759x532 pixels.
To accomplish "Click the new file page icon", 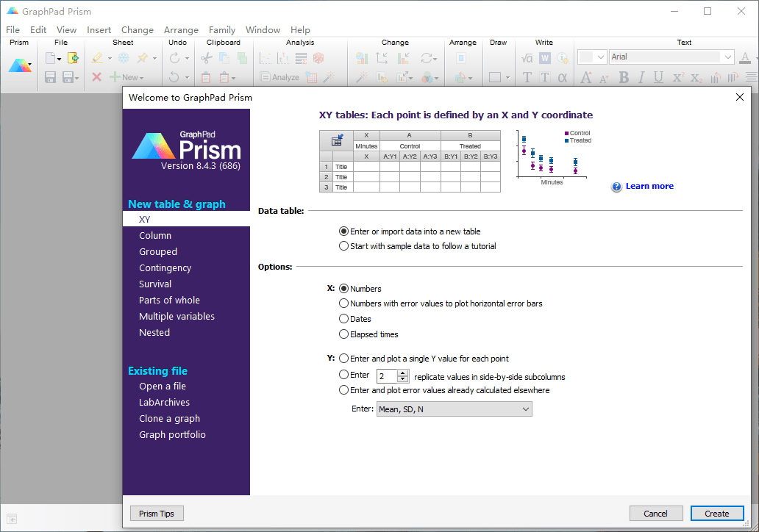I will pos(50,58).
